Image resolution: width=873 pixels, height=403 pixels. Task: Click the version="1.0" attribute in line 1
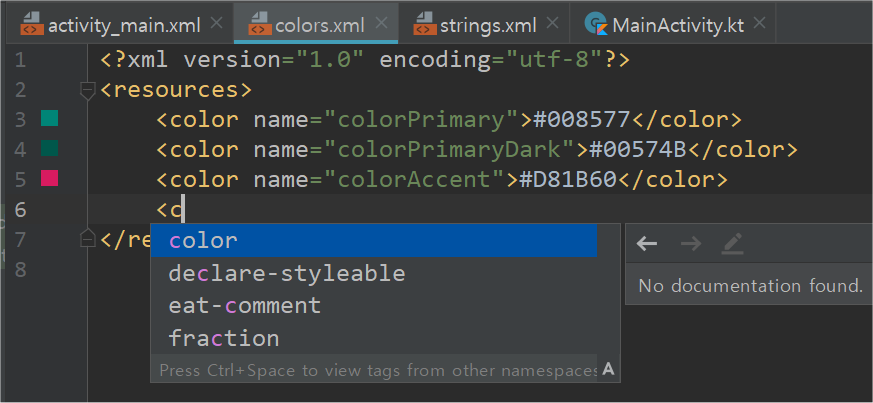coord(274,60)
